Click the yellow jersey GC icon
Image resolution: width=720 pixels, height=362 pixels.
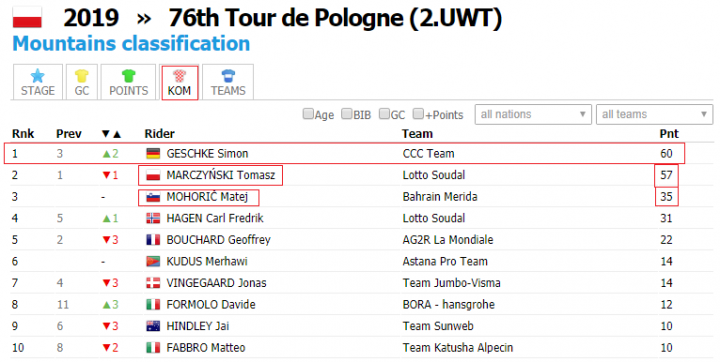82,75
